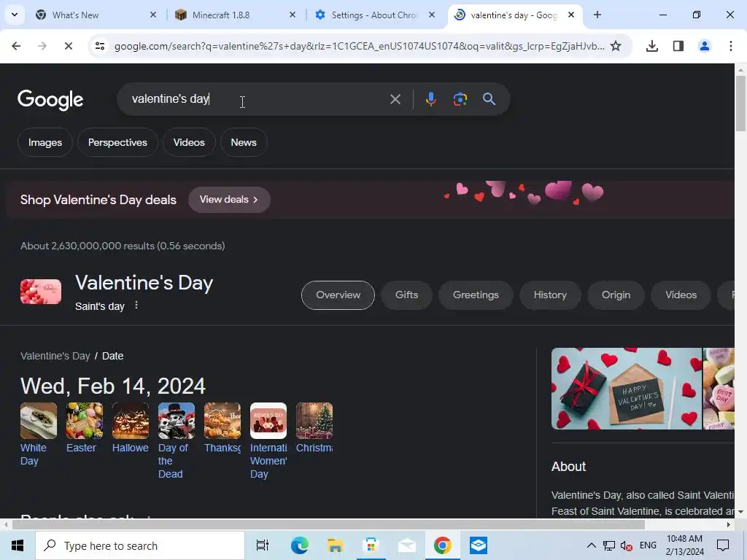This screenshot has height=560, width=747.
Task: Launch Microsoft Edge from taskbar
Action: pyautogui.click(x=299, y=545)
